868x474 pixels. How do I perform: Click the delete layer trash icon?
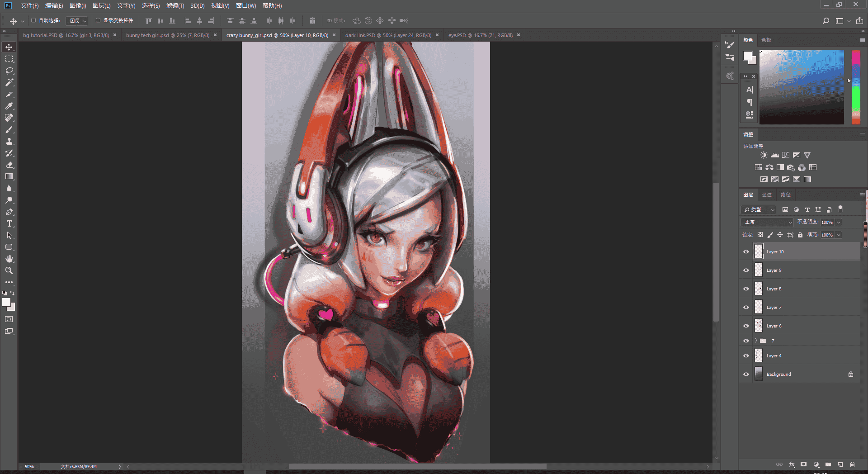(852, 465)
